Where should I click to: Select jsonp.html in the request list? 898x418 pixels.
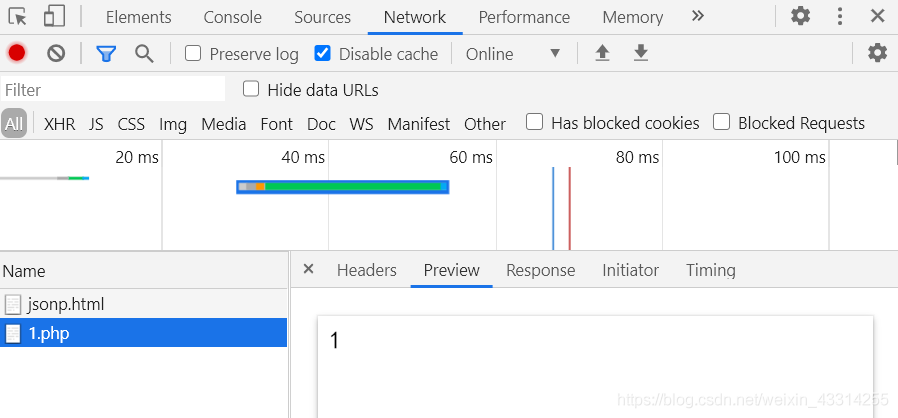(x=66, y=304)
